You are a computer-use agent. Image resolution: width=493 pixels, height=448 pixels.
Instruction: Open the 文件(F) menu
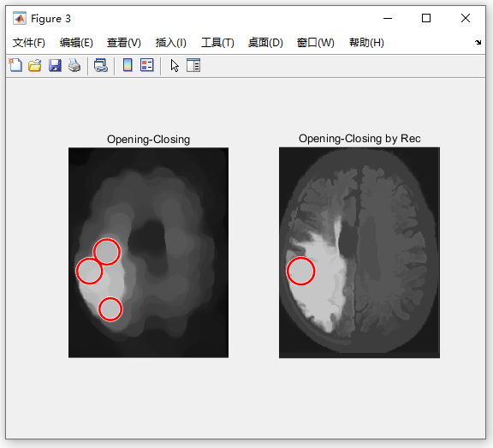[29, 43]
